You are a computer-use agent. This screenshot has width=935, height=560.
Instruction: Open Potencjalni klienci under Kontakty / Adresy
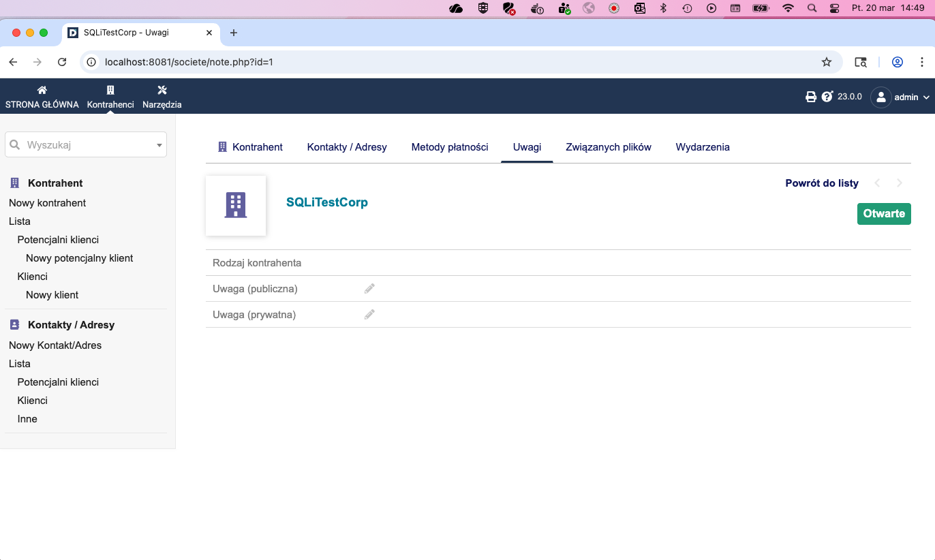tap(58, 382)
